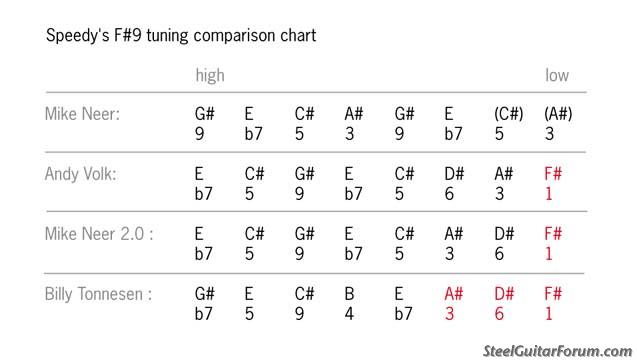
Task: Click the Andy Volk: row label
Action: pos(80,174)
